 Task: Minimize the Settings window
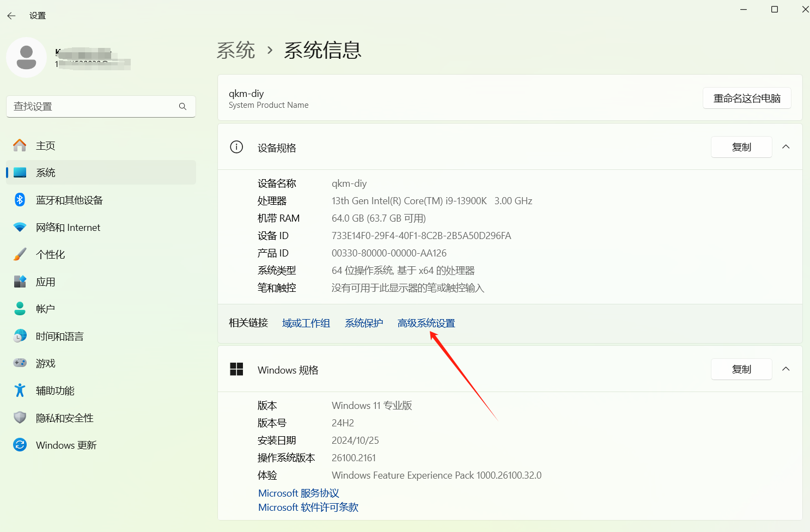(744, 9)
